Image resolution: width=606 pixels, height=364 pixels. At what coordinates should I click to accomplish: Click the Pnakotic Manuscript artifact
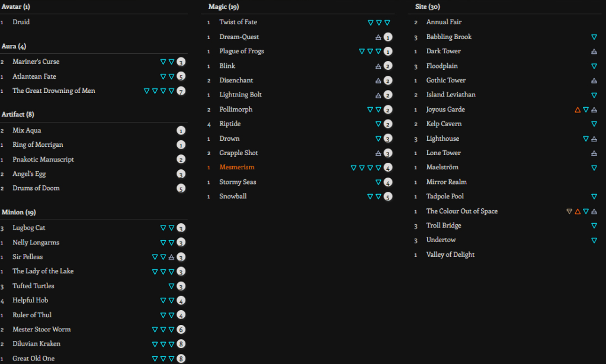coord(43,159)
